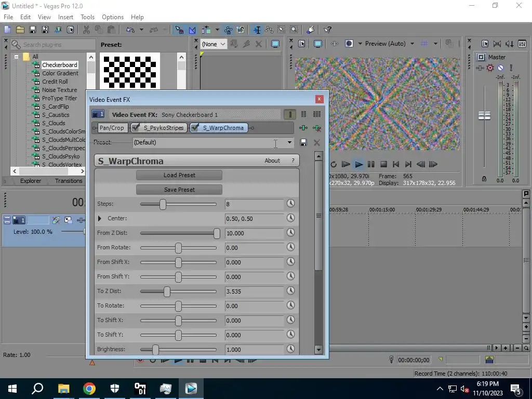Click the Cut scissors icon
This screenshot has height=399, width=532.
[x=86, y=30]
